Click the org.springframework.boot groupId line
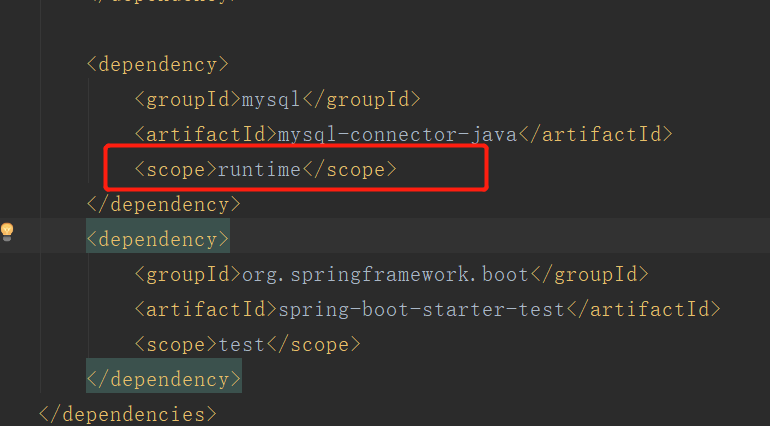 [391, 274]
